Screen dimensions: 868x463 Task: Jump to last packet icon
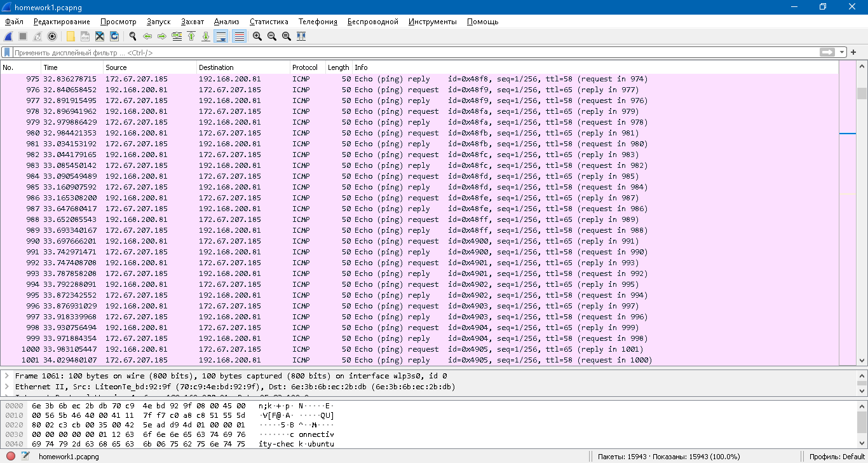coord(206,36)
